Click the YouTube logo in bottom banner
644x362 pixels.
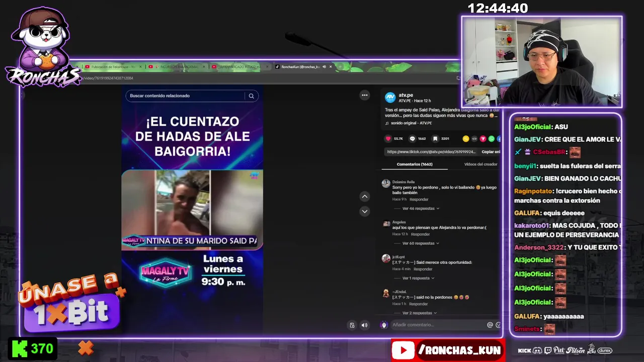[403, 350]
